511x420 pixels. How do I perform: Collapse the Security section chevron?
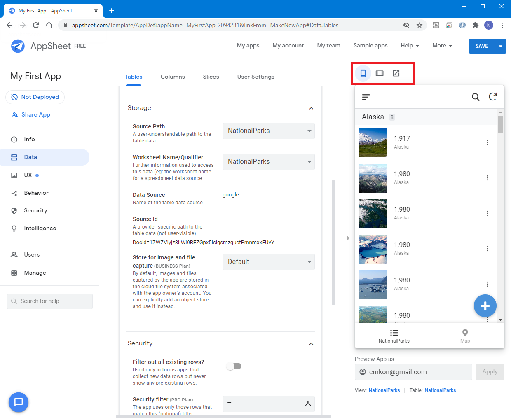pos(311,344)
